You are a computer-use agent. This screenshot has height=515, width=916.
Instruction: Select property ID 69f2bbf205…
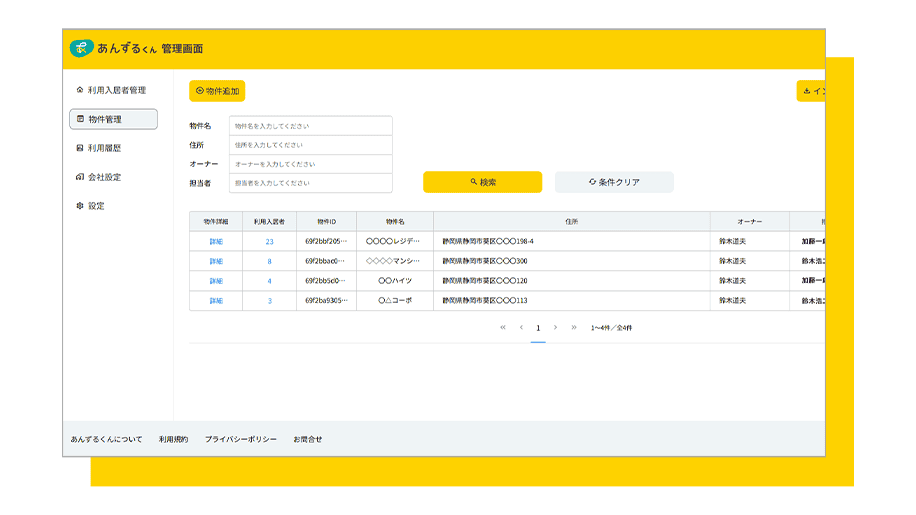point(326,241)
